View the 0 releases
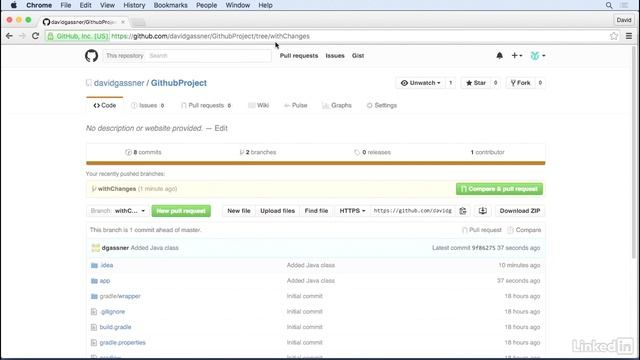 tap(373, 152)
